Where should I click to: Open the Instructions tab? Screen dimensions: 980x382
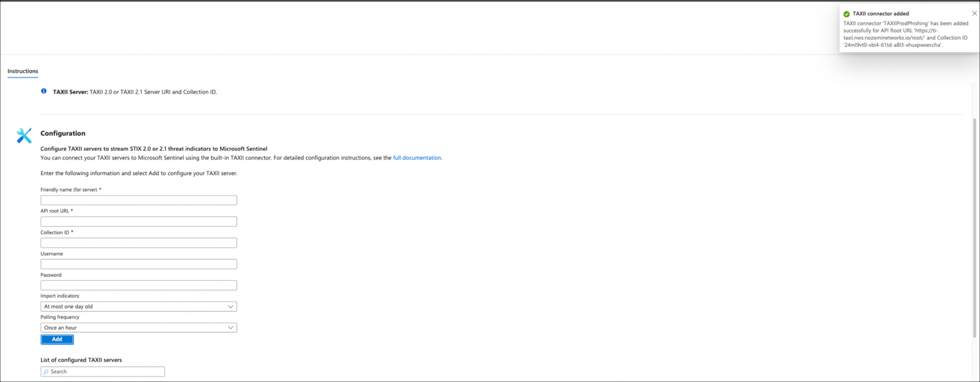[x=23, y=71]
